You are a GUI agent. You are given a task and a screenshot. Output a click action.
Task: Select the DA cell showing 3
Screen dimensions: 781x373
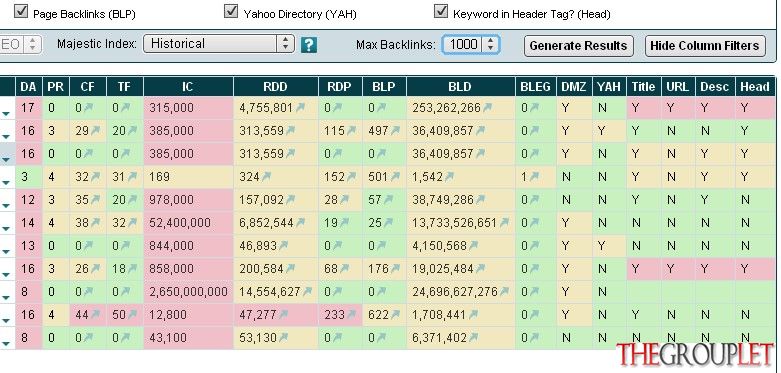point(29,177)
